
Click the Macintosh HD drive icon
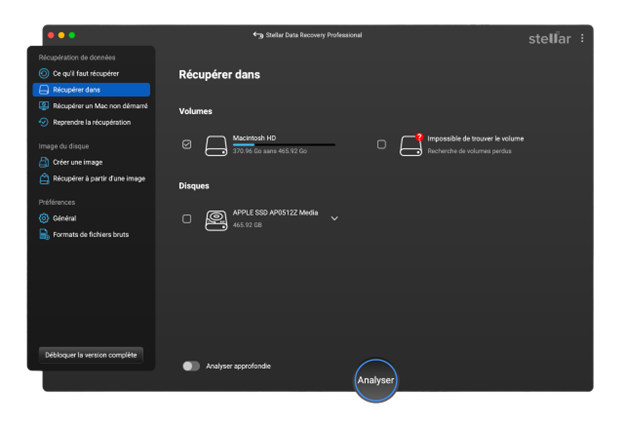pos(216,145)
